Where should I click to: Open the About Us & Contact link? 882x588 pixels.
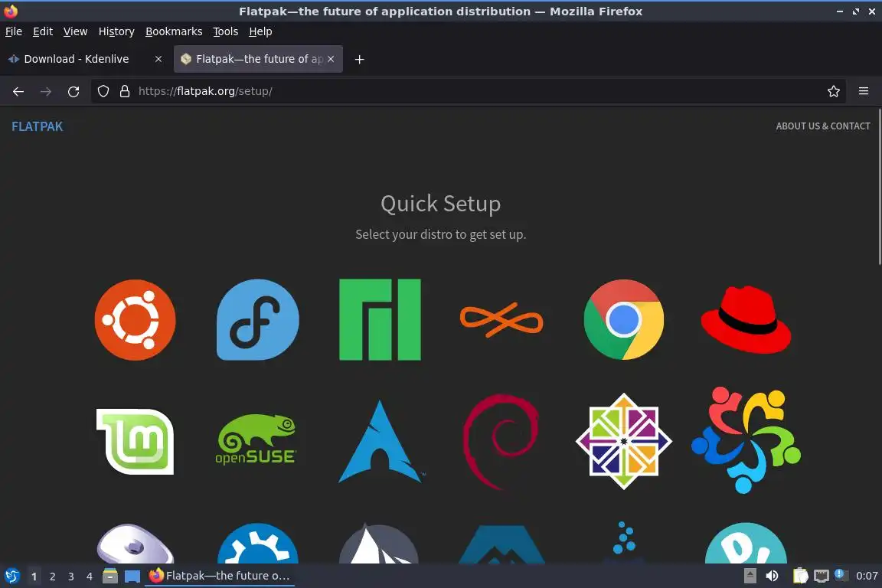pyautogui.click(x=823, y=126)
